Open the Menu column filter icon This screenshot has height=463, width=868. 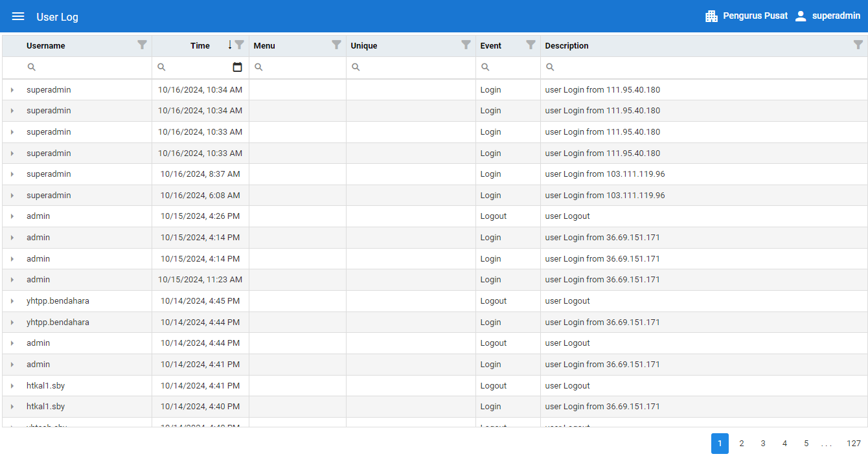click(x=336, y=45)
